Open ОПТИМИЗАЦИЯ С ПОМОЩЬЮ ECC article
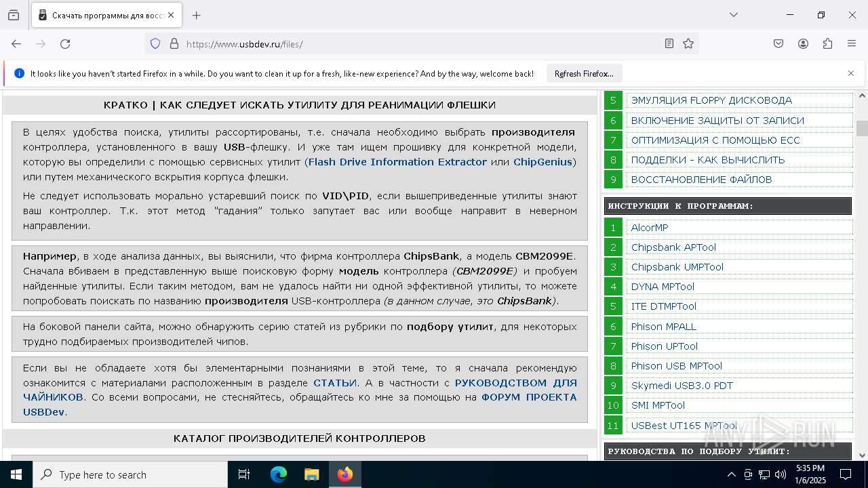Screen dimensions: 868x488 click(715, 140)
